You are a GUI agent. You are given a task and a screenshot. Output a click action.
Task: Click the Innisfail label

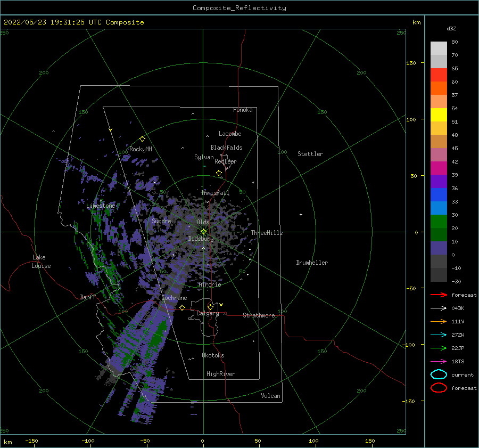pyautogui.click(x=215, y=193)
